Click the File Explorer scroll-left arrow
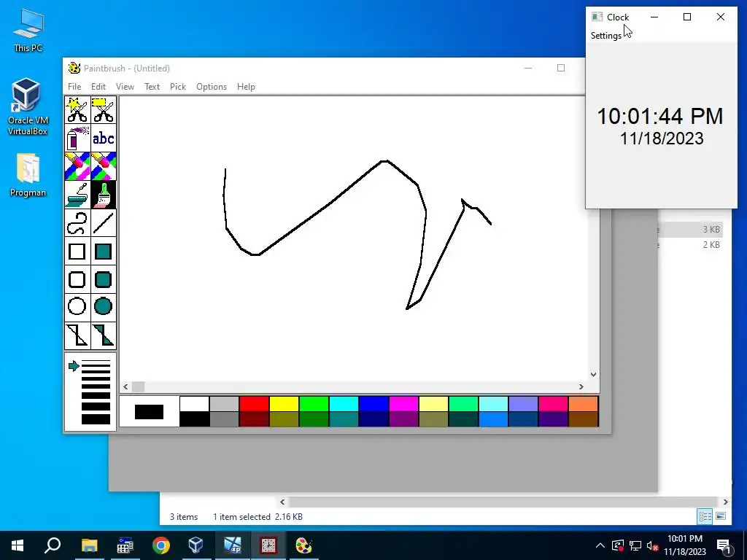This screenshot has height=560, width=747. [x=282, y=502]
